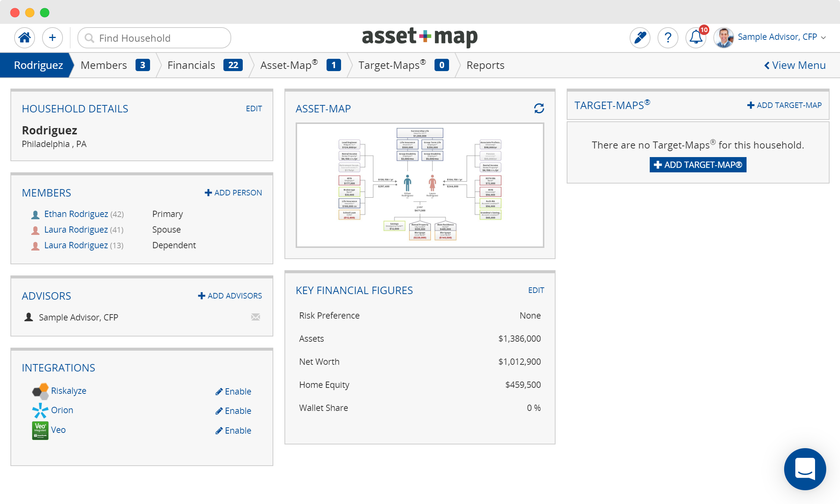The width and height of the screenshot is (840, 504).
Task: Open Laura Rodriguez (41) profile
Action: (x=76, y=230)
